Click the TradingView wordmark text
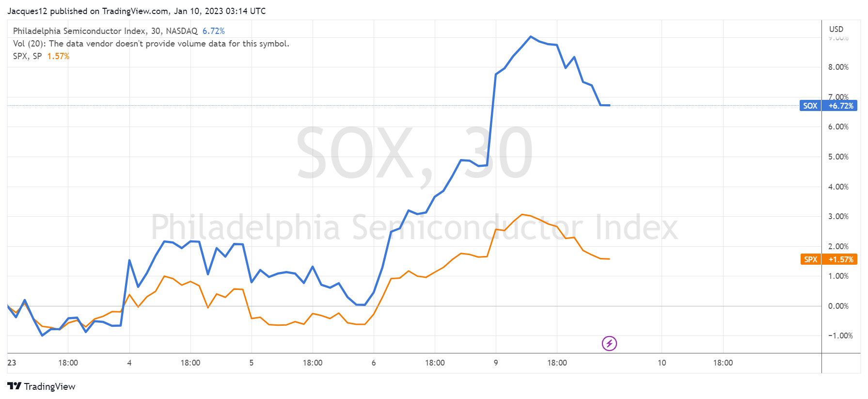The image size is (868, 399). 49,386
